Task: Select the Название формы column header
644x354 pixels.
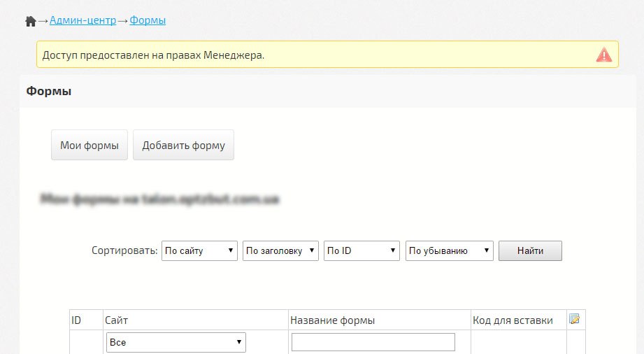Action: click(333, 320)
